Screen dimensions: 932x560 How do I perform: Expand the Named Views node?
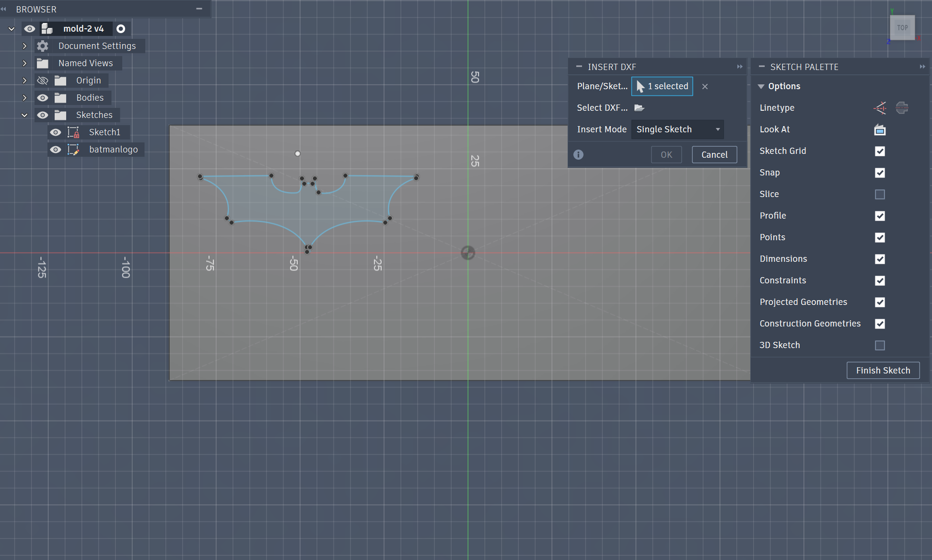24,63
